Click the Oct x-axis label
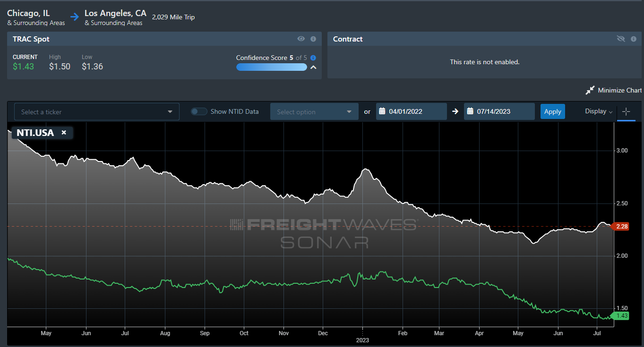Viewport: 644px width, 347px height. coord(244,333)
